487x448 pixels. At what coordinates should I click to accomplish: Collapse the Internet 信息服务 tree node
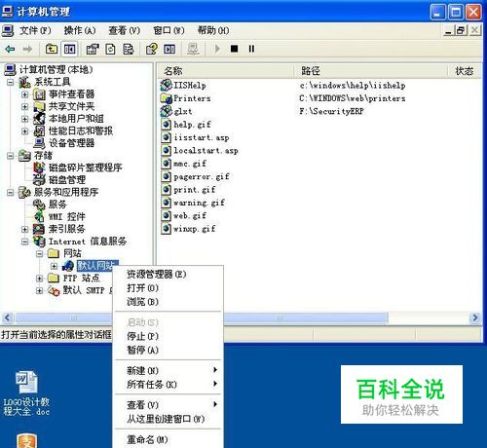click(24, 242)
